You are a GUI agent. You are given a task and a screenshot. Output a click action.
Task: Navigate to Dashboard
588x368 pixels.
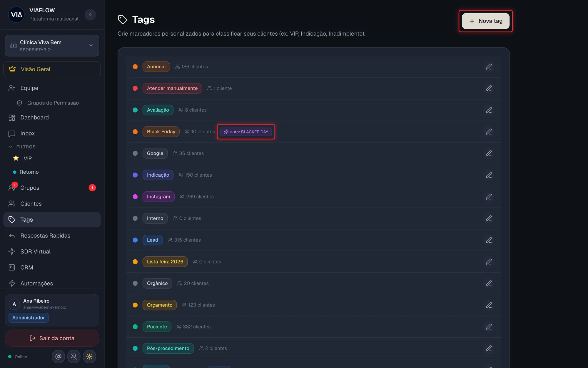click(x=52, y=117)
